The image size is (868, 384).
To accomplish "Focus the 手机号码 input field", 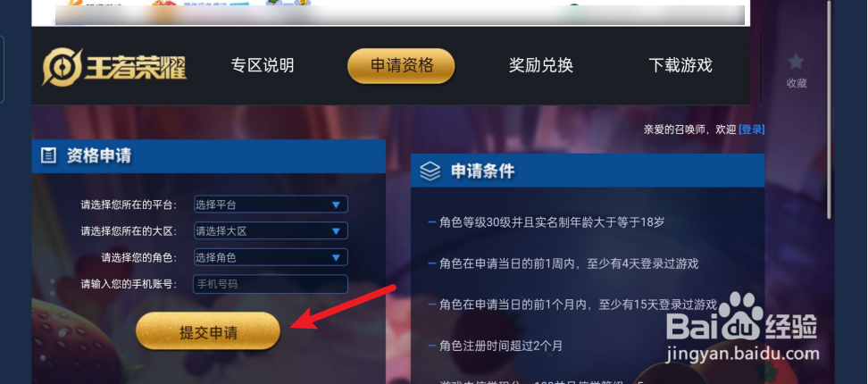I will pyautogui.click(x=271, y=284).
